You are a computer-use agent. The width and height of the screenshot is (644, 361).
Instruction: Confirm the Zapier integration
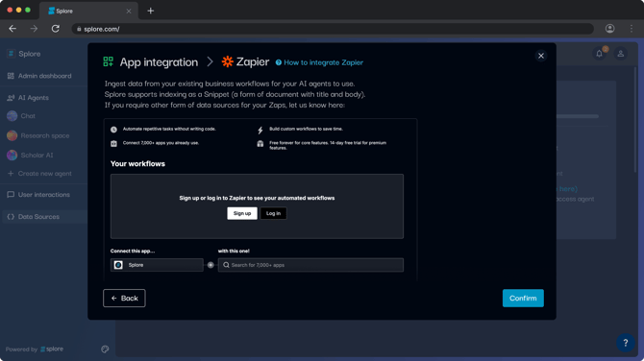523,299
